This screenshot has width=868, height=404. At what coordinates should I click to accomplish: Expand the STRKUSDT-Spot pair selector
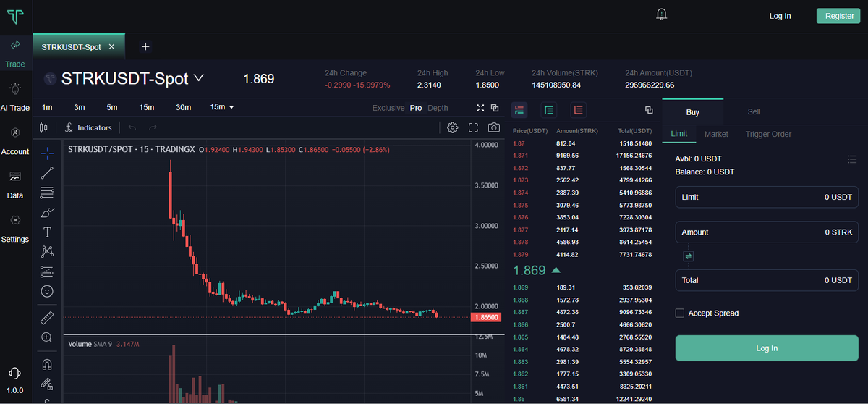point(199,77)
